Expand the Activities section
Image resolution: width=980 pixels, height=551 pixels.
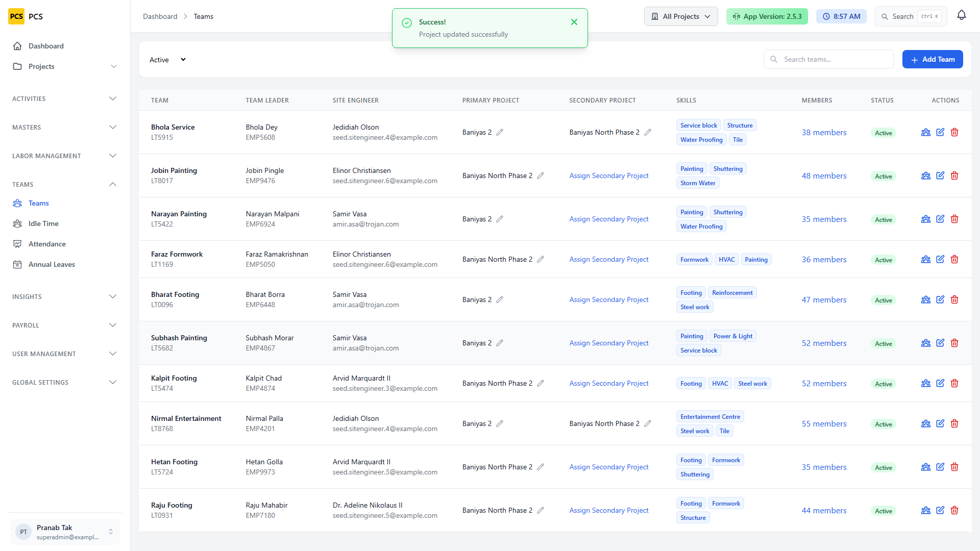65,98
